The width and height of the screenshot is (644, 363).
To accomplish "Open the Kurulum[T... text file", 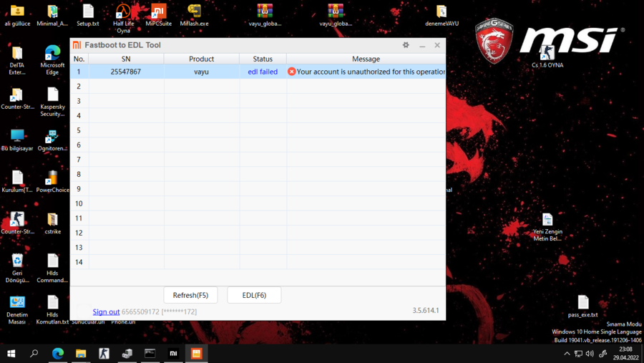I will point(17,181).
